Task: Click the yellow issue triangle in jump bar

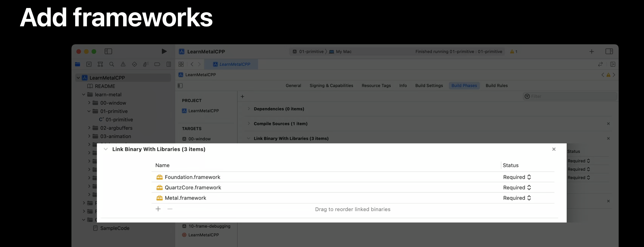Action: [x=608, y=75]
